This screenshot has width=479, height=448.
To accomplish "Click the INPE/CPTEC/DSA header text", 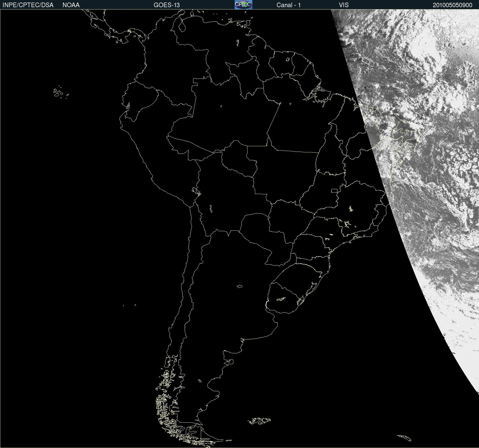I will pyautogui.click(x=28, y=5).
